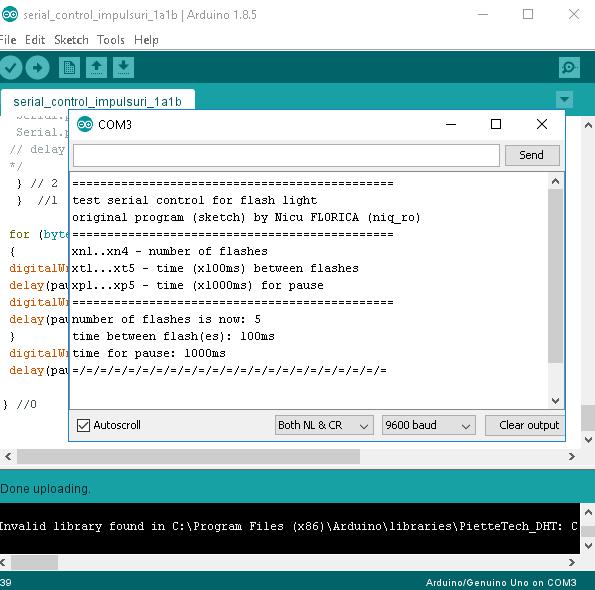This screenshot has height=590, width=595.
Task: Create a new sketch with New icon
Action: pos(69,68)
